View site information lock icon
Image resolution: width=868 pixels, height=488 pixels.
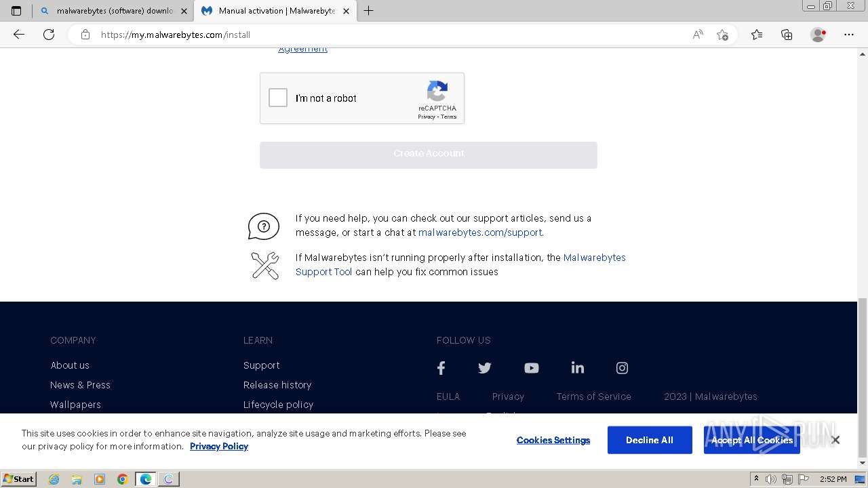[x=85, y=35]
